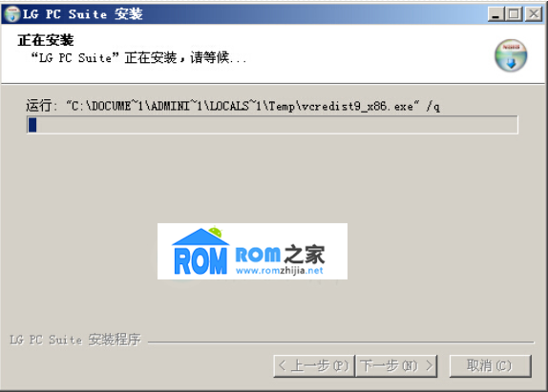Click the LG PC Suite 安装 title bar text
Image resolution: width=548 pixels, height=392 pixels.
(83, 14)
